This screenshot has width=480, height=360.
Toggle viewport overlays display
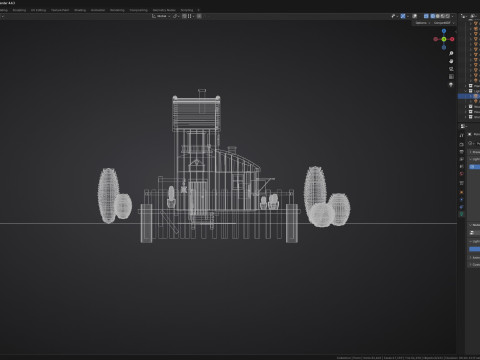415,16
